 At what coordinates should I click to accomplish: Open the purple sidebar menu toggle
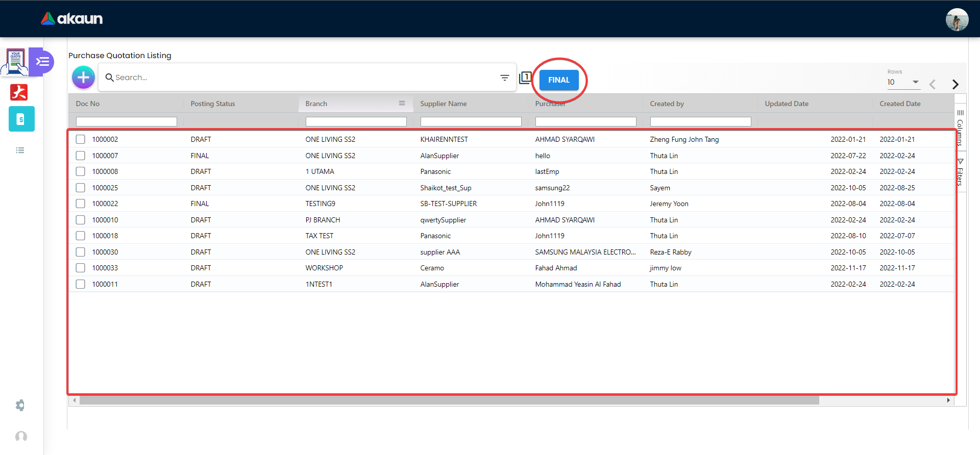pos(42,62)
